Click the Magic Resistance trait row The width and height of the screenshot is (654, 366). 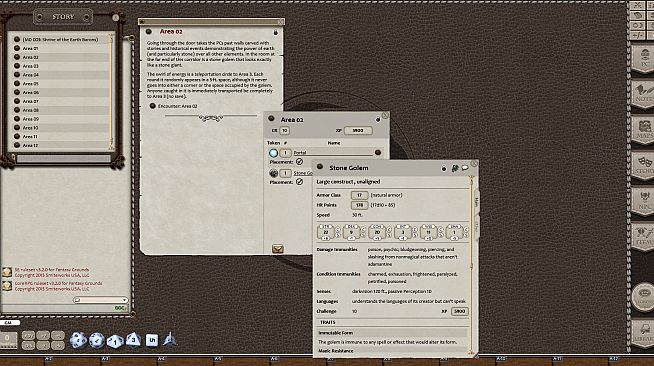click(392, 351)
